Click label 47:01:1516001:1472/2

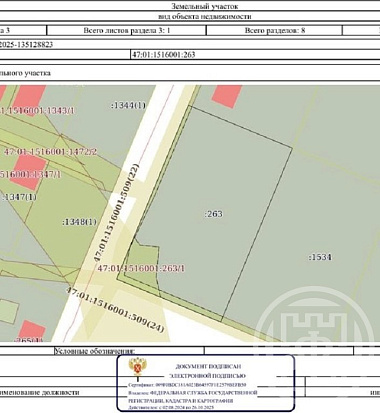(x=50, y=152)
